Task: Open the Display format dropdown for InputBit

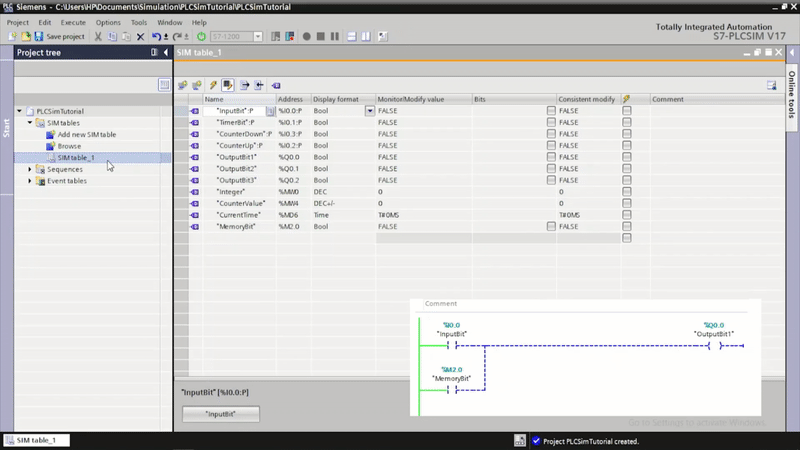Action: (369, 111)
